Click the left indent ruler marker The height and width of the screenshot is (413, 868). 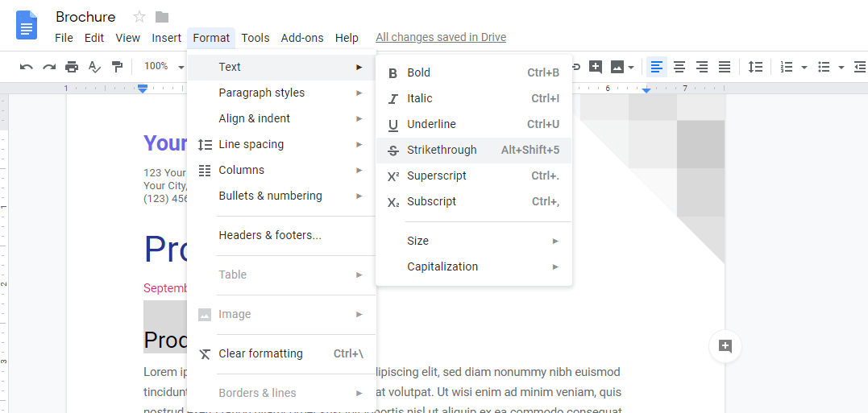point(143,89)
